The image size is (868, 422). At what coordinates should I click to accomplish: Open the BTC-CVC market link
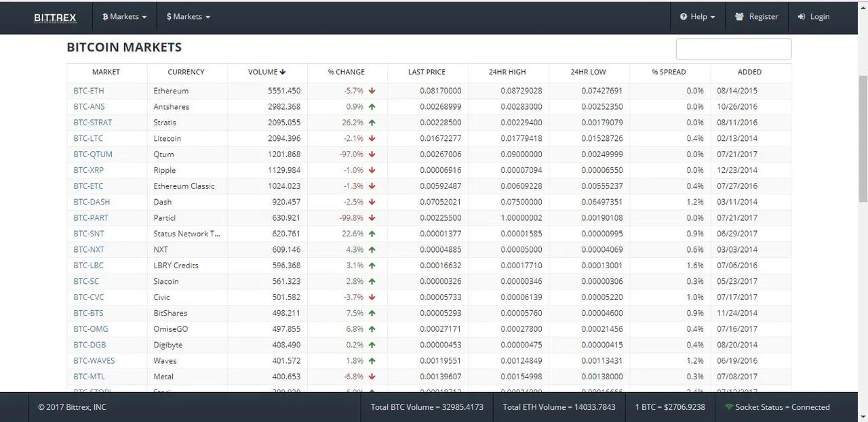tap(89, 297)
